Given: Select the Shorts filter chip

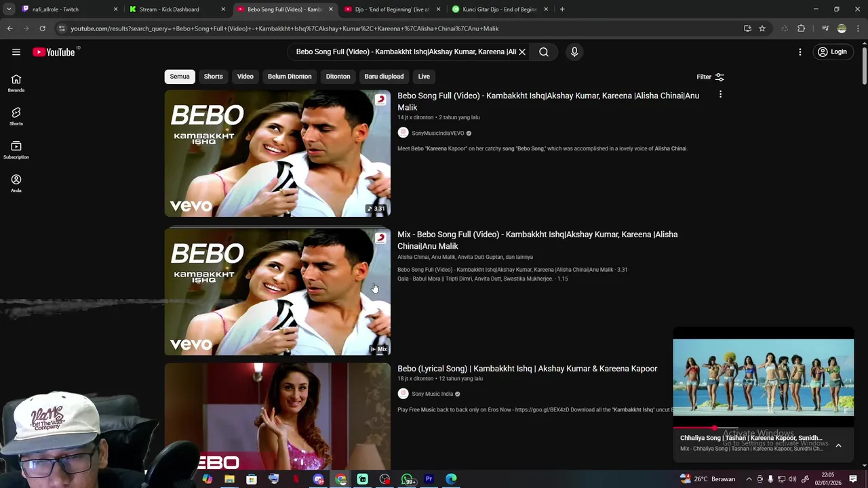Looking at the screenshot, I should pos(213,77).
